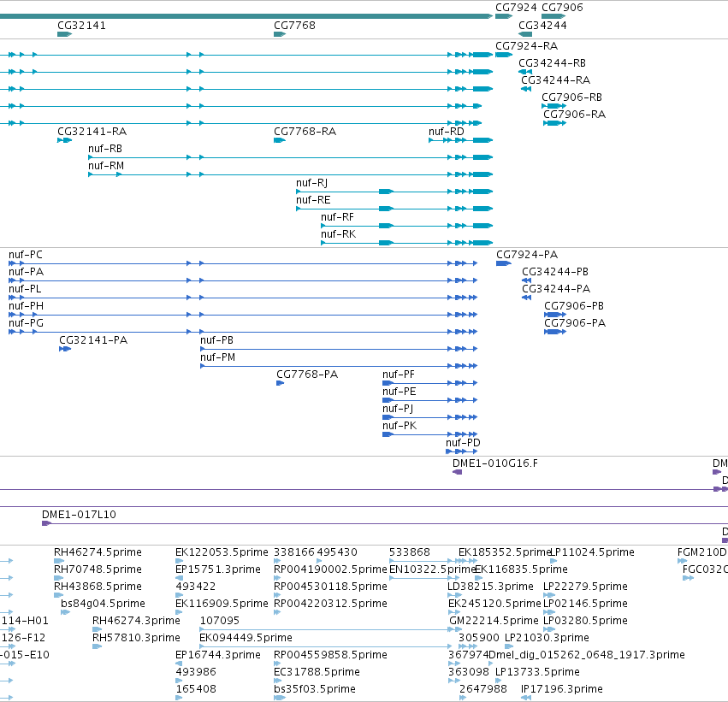Screen dimensions: 728x702
Task: Select the nuf-PF protein label
Action: coord(399,375)
